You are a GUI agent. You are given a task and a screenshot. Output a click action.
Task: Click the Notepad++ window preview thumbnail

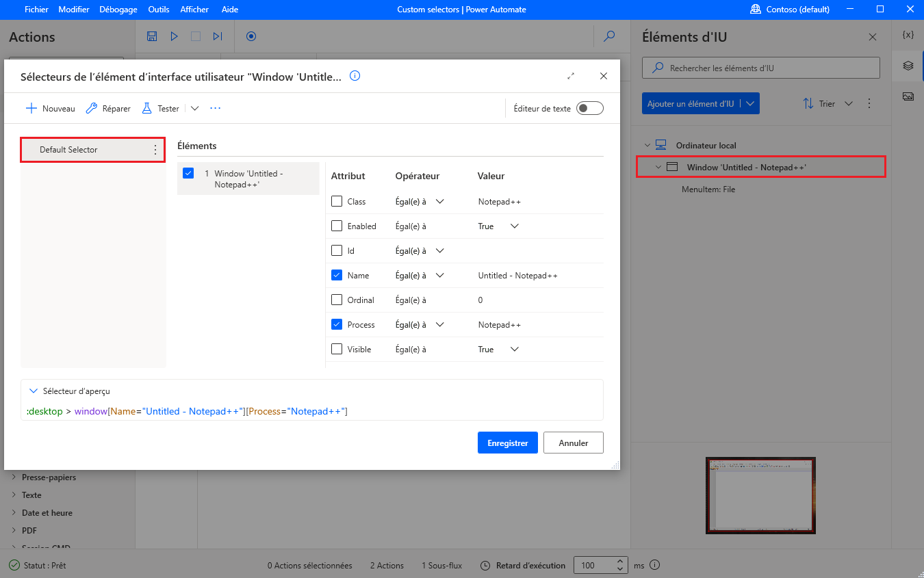761,496
